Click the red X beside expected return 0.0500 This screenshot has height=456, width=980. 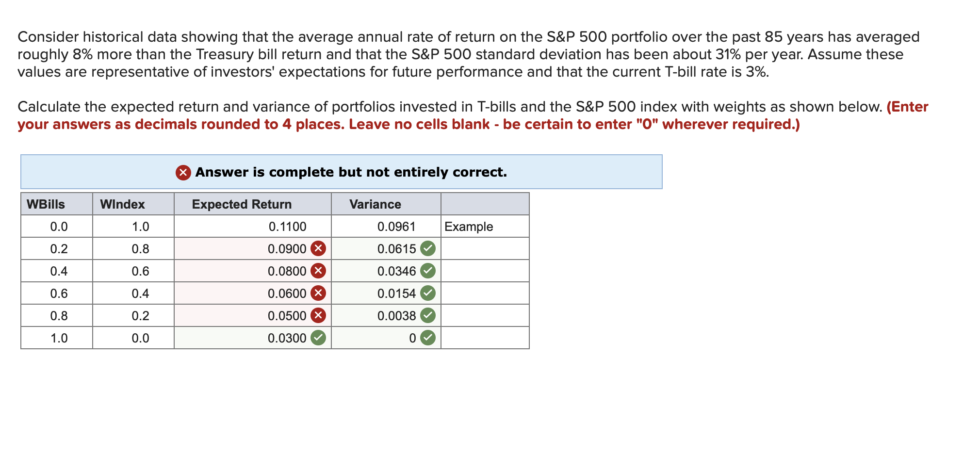pos(319,315)
